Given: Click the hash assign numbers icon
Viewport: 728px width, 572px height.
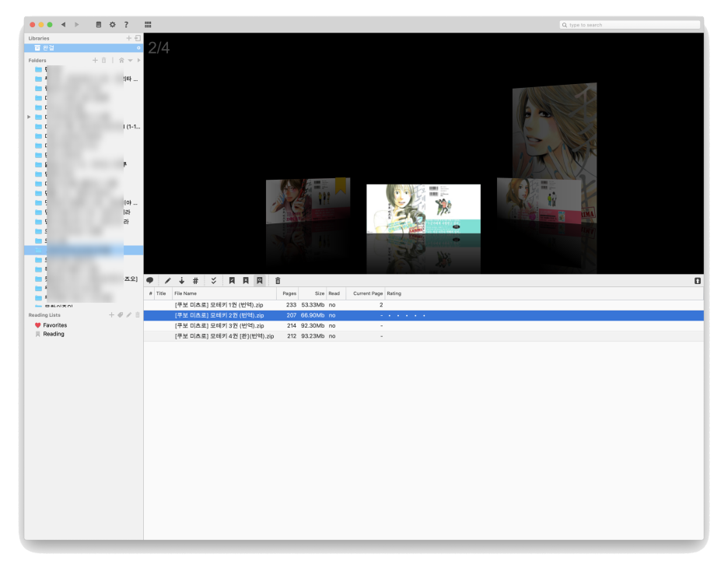Looking at the screenshot, I should pyautogui.click(x=195, y=280).
